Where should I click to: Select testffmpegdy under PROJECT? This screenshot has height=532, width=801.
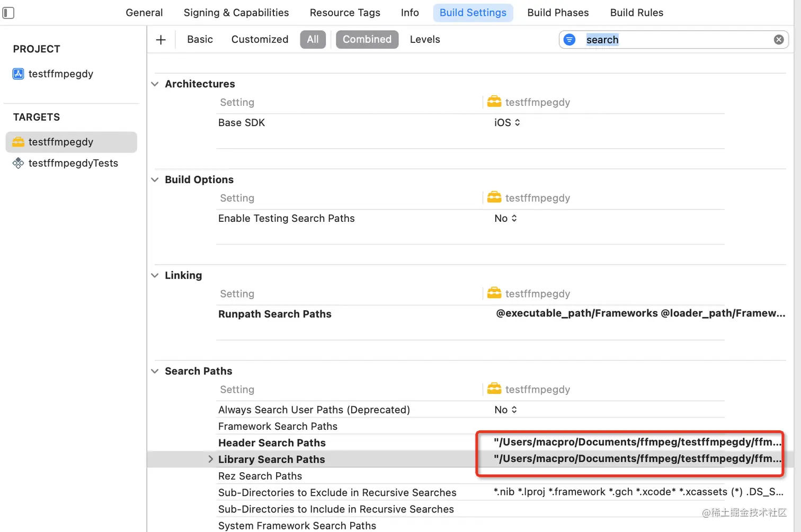coord(60,74)
